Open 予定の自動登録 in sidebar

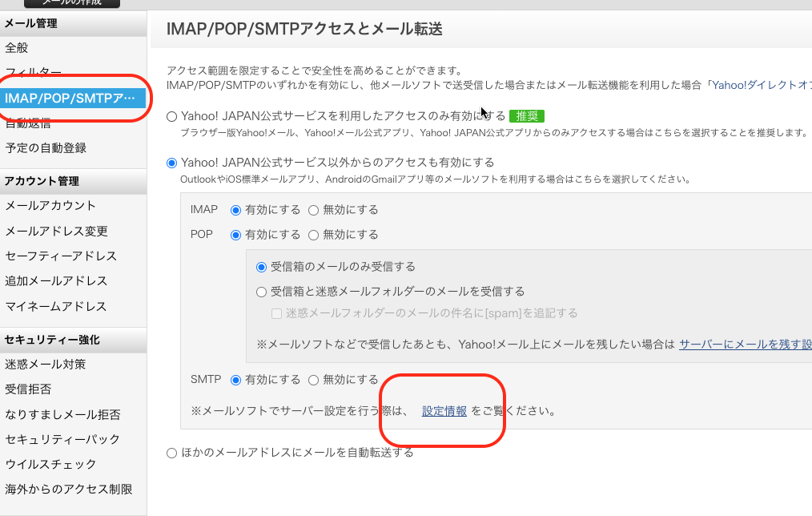tap(46, 147)
